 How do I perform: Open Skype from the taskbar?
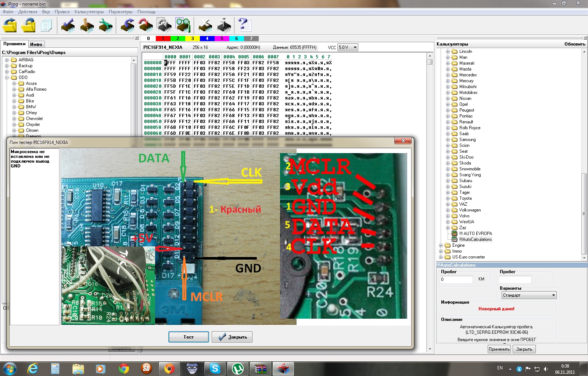point(215,369)
